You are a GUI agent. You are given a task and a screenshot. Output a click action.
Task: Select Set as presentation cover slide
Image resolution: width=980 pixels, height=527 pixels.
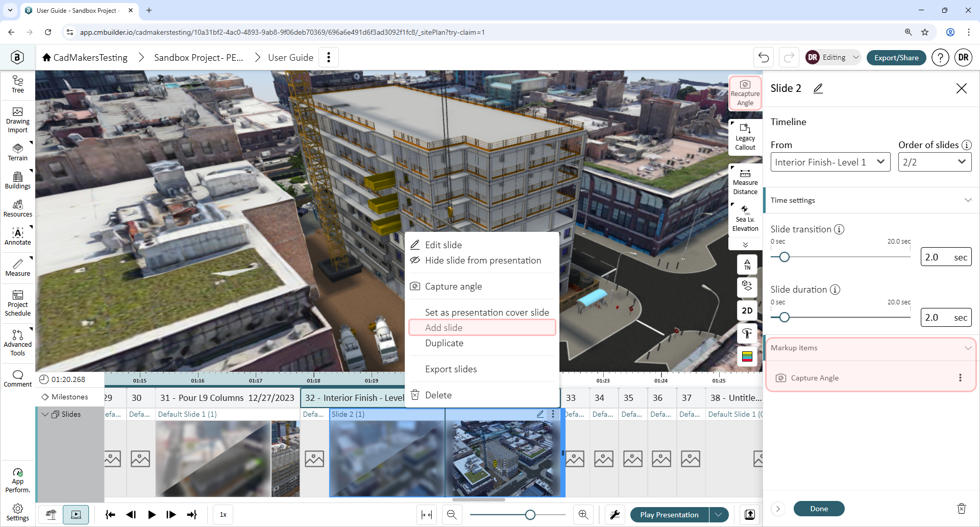(x=482, y=312)
